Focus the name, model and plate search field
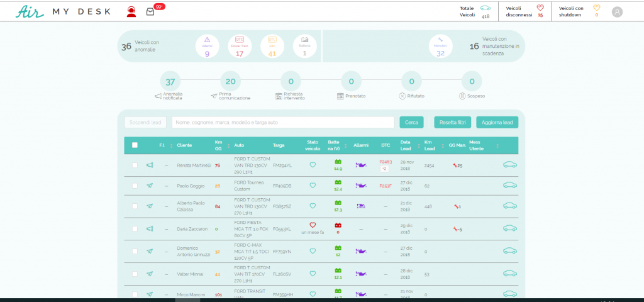Image resolution: width=644 pixels, height=302 pixels. [x=284, y=123]
